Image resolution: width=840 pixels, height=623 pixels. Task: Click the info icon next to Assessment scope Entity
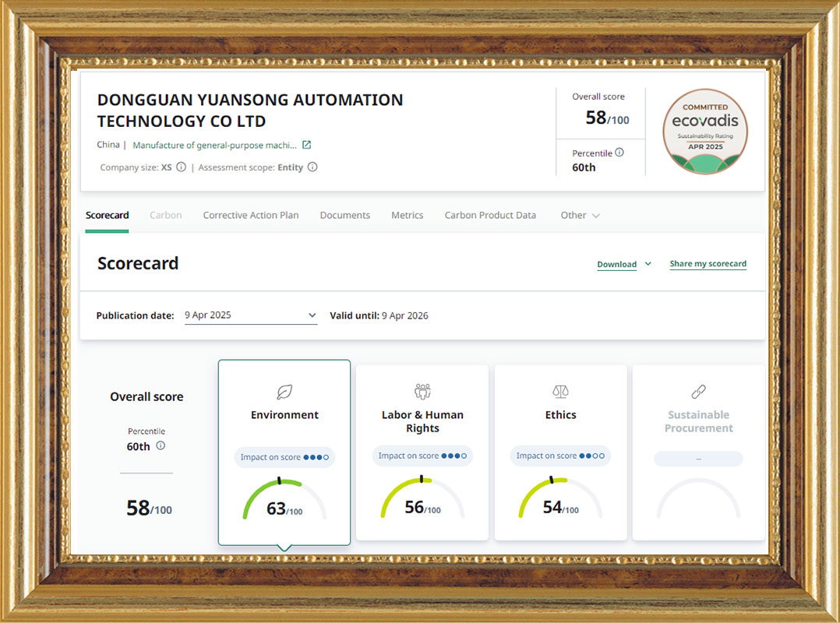[312, 167]
